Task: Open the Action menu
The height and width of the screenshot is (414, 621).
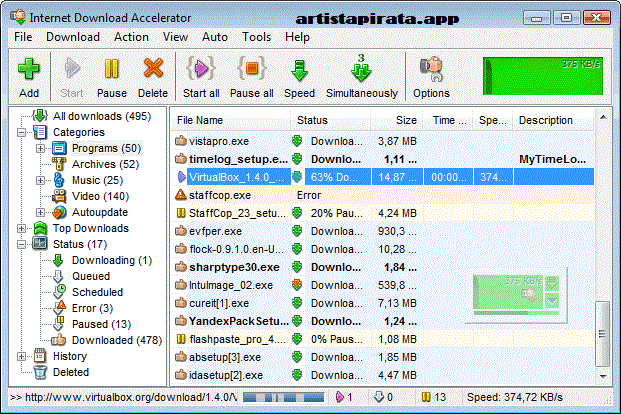Action: (x=131, y=37)
